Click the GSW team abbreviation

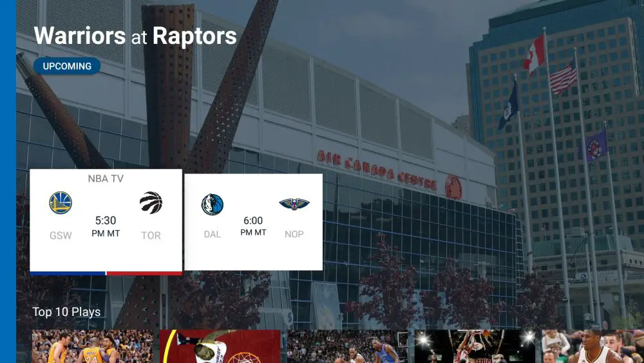[x=61, y=235]
